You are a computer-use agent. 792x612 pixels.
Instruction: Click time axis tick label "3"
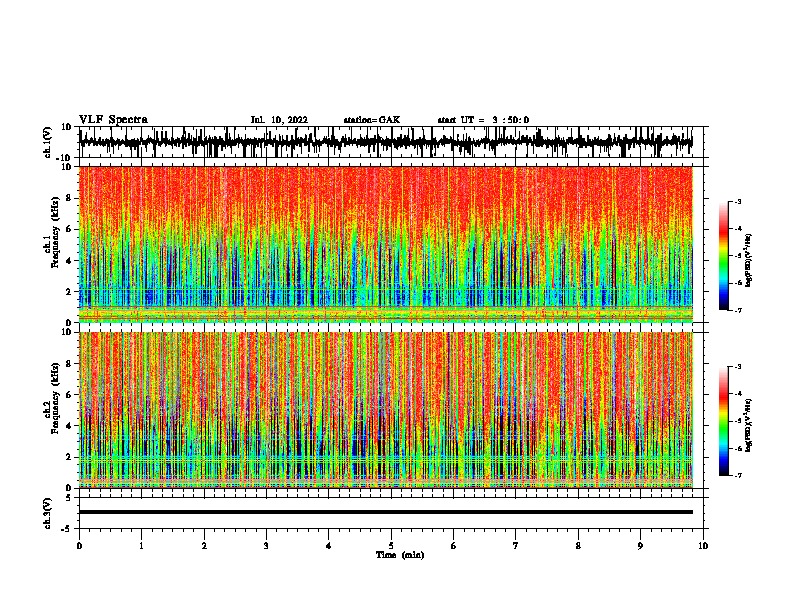[x=266, y=546]
